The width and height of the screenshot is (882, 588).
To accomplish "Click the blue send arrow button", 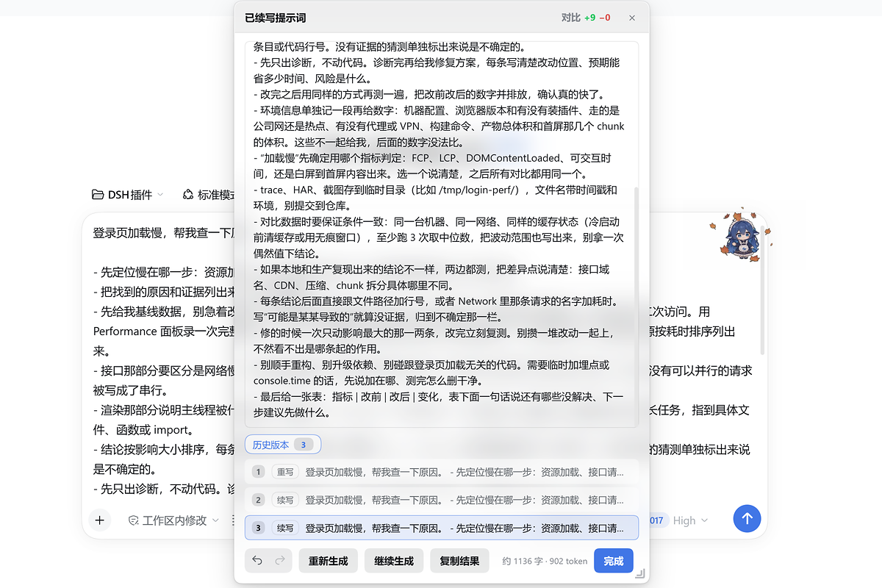I will click(747, 519).
